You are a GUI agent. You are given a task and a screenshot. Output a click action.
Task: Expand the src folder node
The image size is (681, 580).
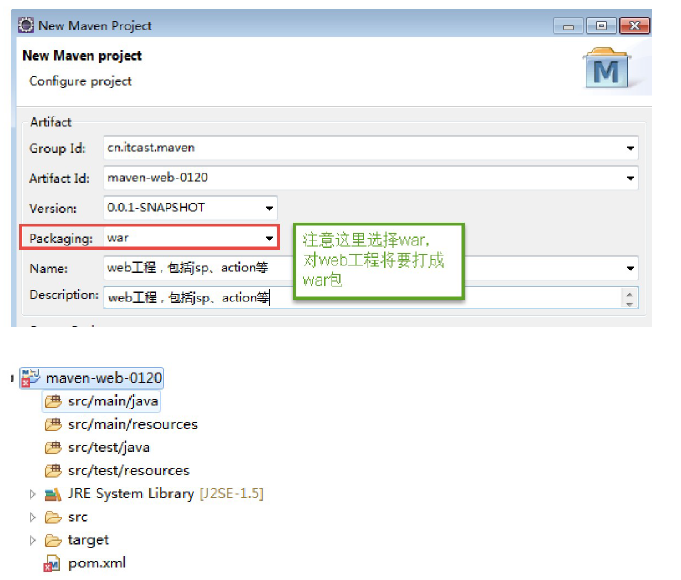coord(33,517)
